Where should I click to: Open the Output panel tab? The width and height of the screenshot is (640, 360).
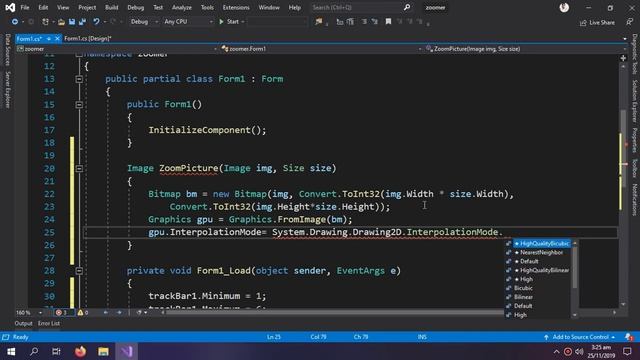pos(23,323)
